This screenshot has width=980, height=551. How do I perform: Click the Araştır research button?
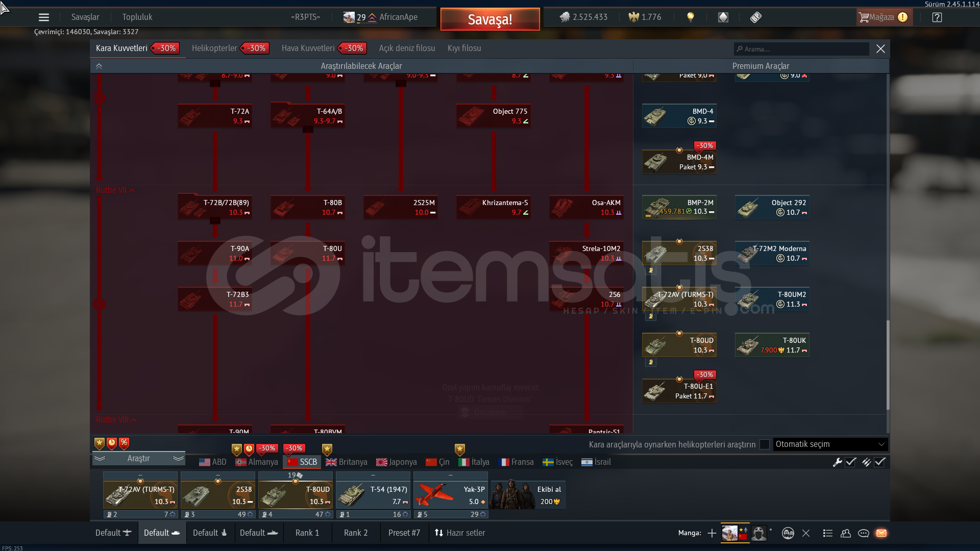tap(138, 459)
